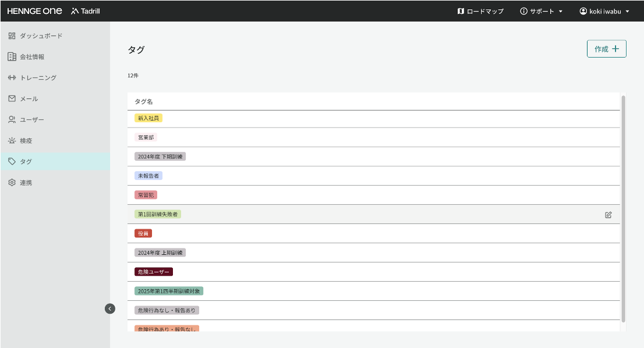
Task: Click the dark red 危険ユーザー tag
Action: [x=154, y=272]
